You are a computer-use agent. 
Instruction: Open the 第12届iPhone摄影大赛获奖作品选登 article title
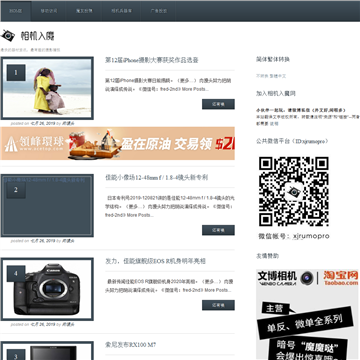152,60
